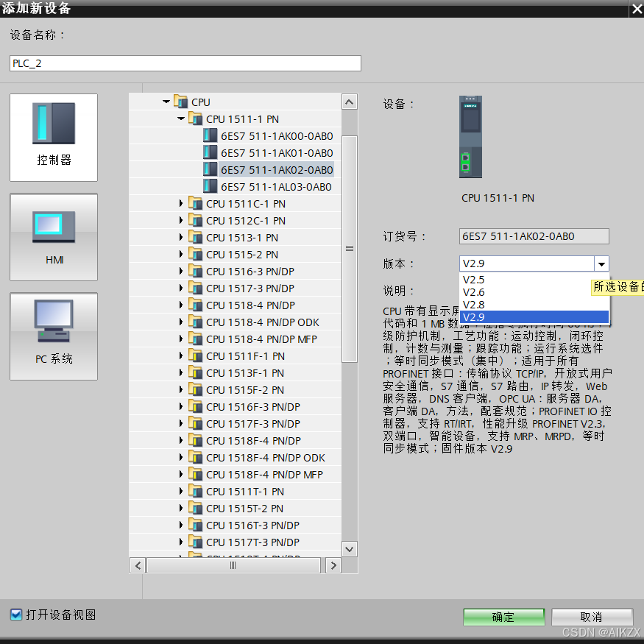The height and width of the screenshot is (644, 644).
Task: Click the CPU 1518-4 PN/DP ODK folder icon
Action: coord(196,321)
